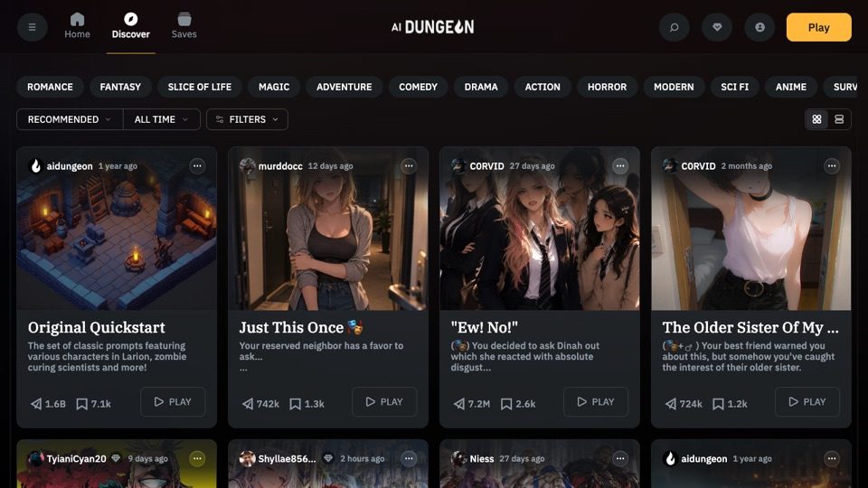Open options menu on Original Quickstart card
The height and width of the screenshot is (488, 868).
197,166
